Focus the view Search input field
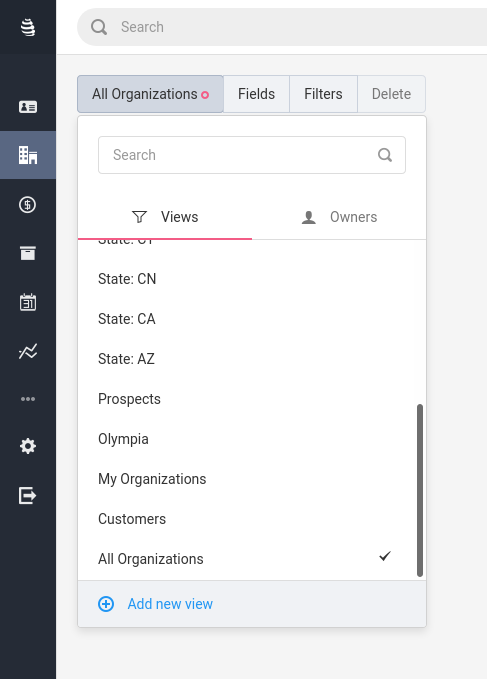487x679 pixels. pos(252,155)
